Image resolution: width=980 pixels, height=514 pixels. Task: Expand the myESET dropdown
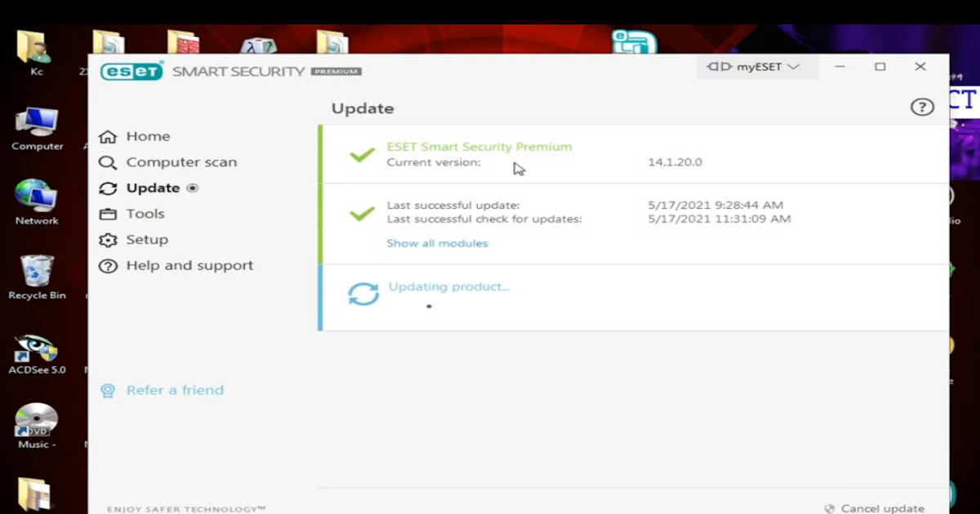(x=757, y=67)
